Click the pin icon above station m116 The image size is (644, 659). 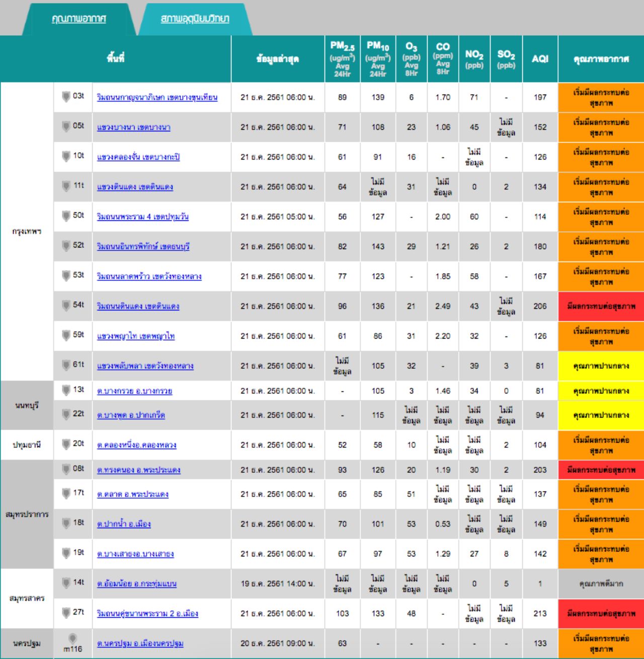pos(72,638)
